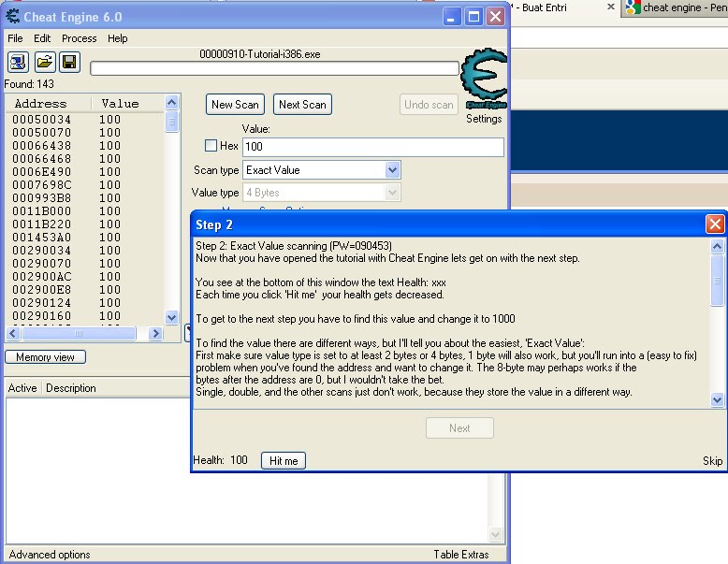The height and width of the screenshot is (564, 728).
Task: Click Settings label under the logo
Action: (484, 119)
